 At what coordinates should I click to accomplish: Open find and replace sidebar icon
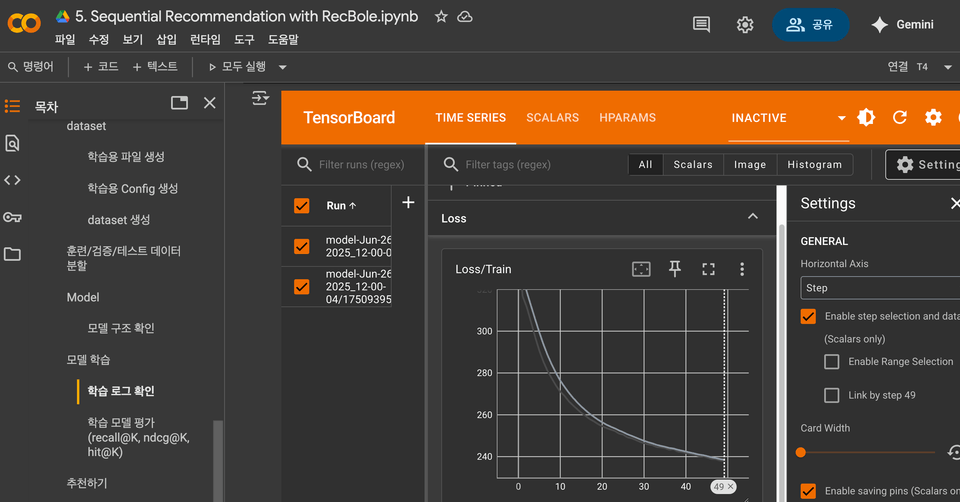tap(12, 143)
